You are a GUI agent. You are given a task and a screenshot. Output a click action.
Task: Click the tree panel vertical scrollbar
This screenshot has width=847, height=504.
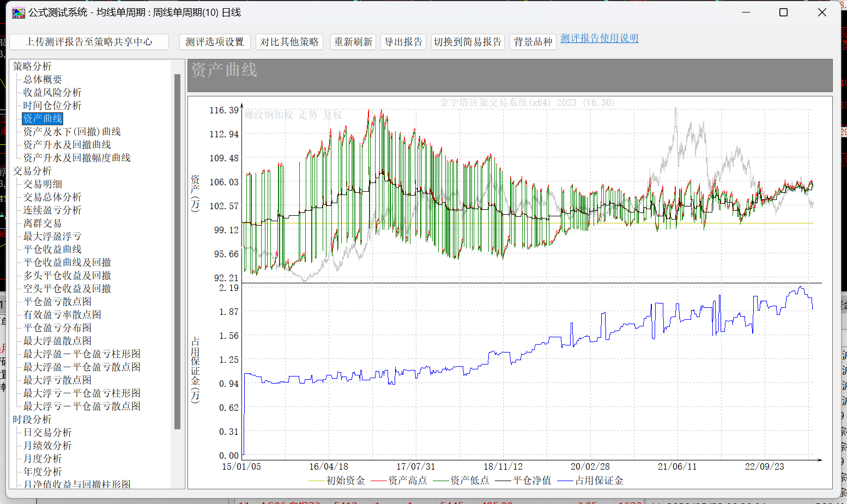coord(177,251)
